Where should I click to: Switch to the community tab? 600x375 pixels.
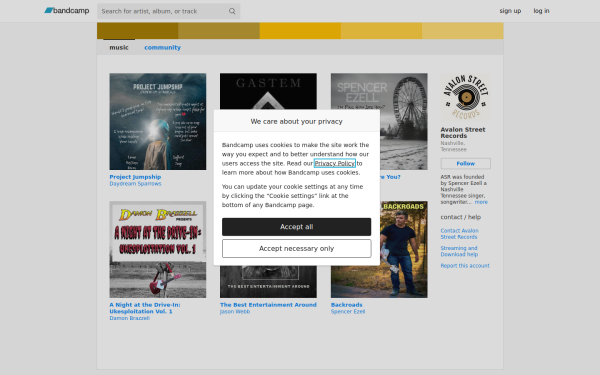(x=162, y=47)
